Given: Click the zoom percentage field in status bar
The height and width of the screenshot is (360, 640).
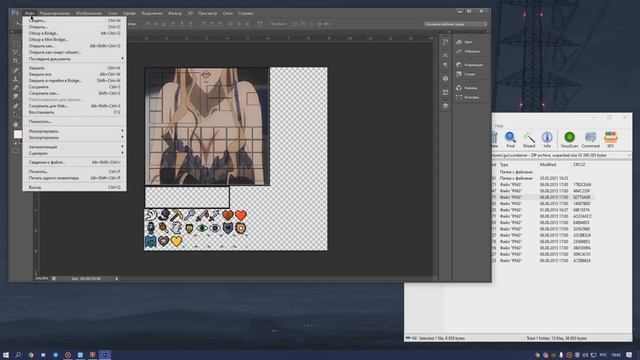Looking at the screenshot, I should [42, 278].
